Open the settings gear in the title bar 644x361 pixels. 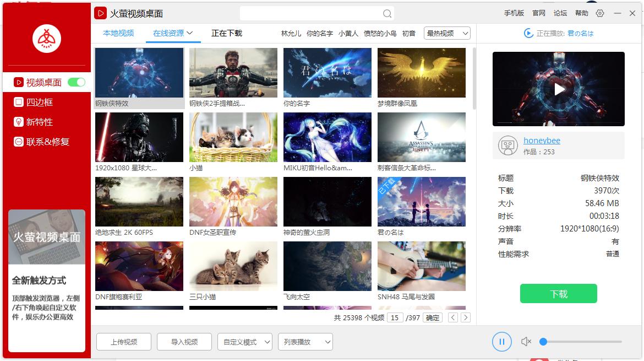click(599, 13)
